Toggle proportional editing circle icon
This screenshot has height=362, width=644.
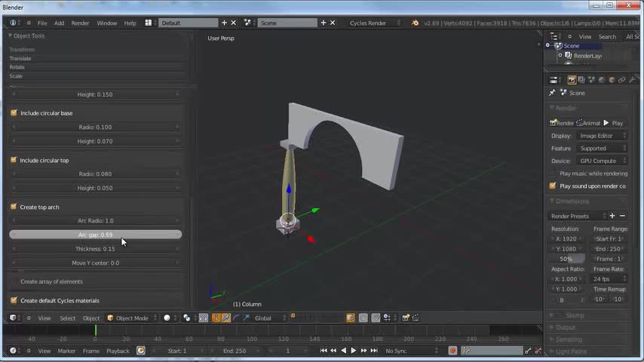click(363, 318)
